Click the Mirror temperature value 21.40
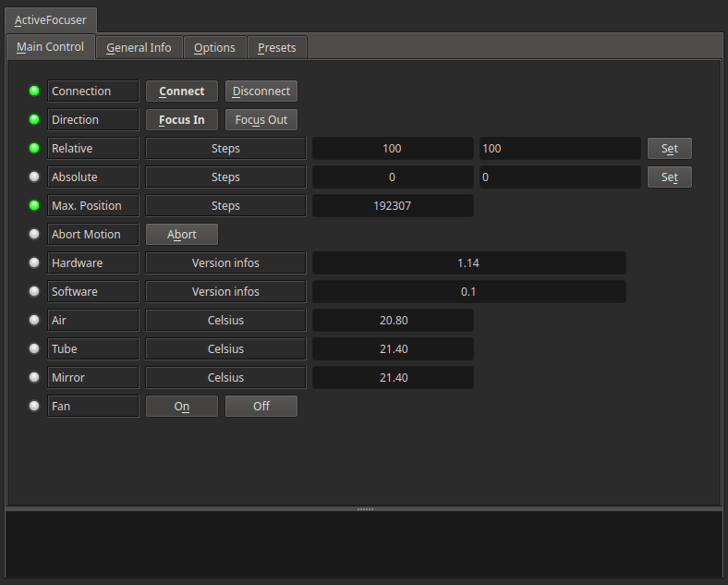Screen dimensions: 728x585 [393, 377]
